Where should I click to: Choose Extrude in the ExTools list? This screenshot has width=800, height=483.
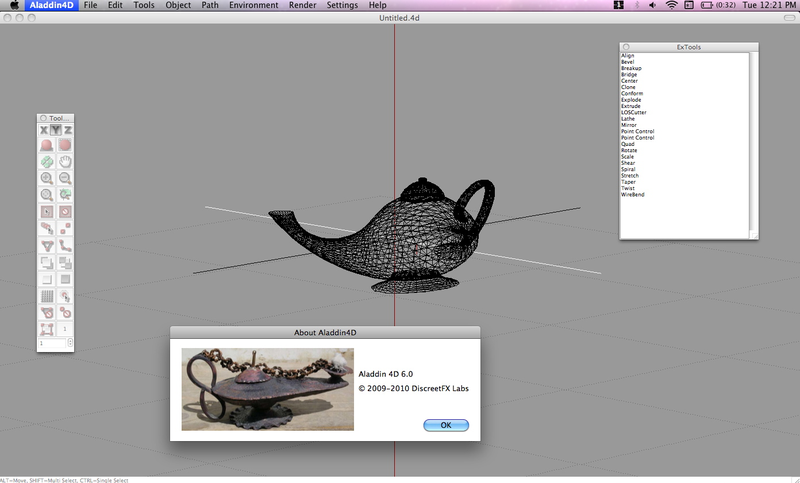click(x=631, y=106)
